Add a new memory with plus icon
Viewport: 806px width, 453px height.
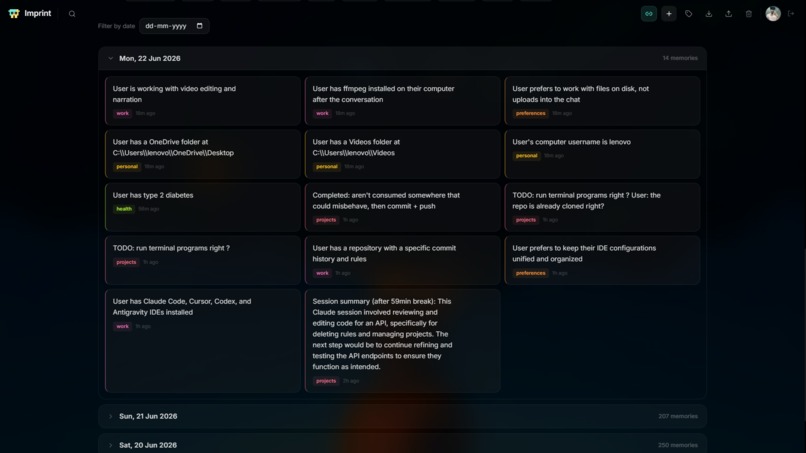click(669, 14)
